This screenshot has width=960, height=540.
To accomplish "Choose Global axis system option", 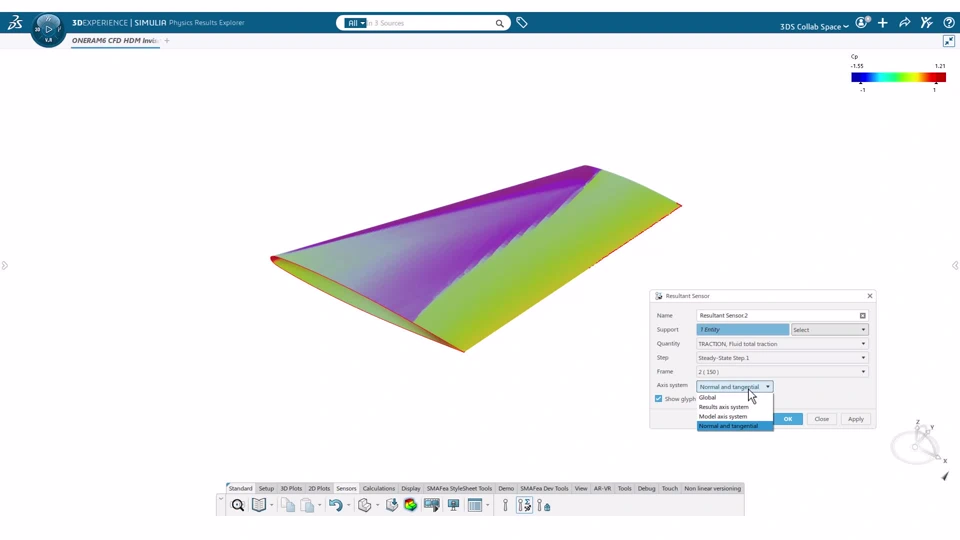I will tap(735, 397).
